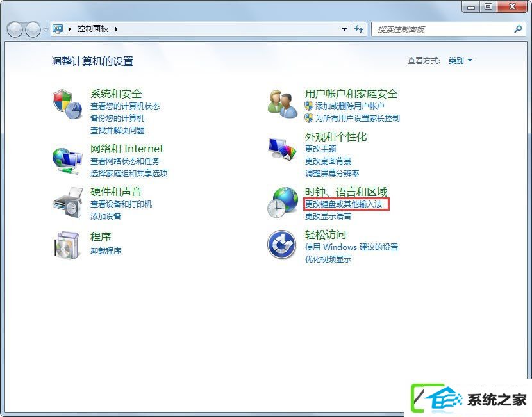The image size is (532, 417).
Task: Click the UAC shield beside 为所有用户设置家长控制
Action: pos(309,118)
